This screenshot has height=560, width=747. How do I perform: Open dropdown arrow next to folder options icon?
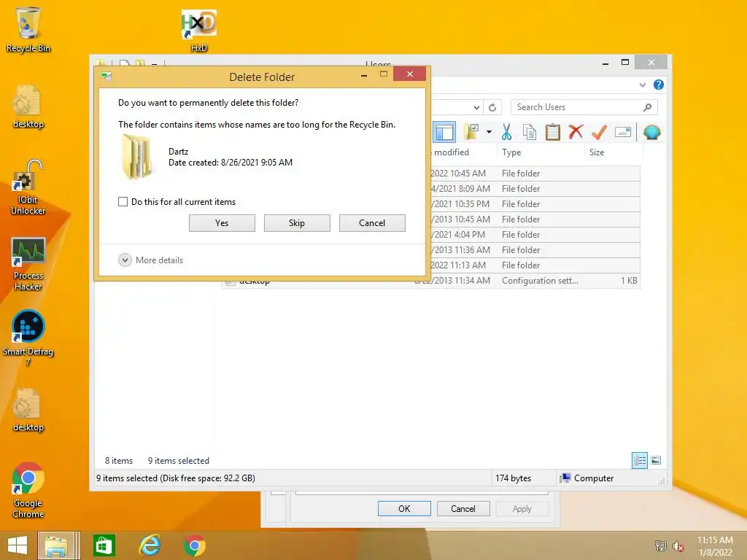pyautogui.click(x=489, y=132)
